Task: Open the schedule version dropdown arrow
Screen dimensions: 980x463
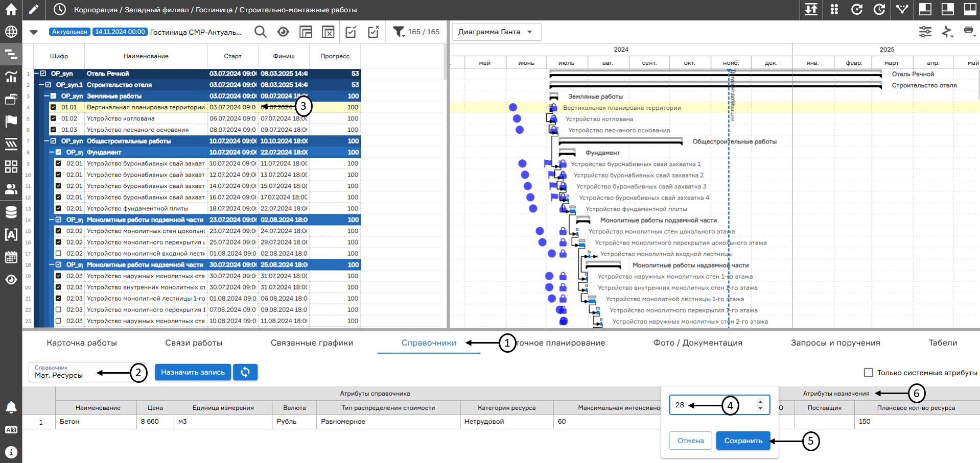Action: 34,32
